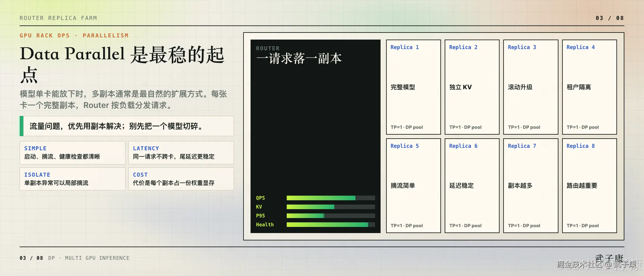Click 租户隔离 text in Replica 4
The width and height of the screenshot is (644, 276).
(579, 87)
